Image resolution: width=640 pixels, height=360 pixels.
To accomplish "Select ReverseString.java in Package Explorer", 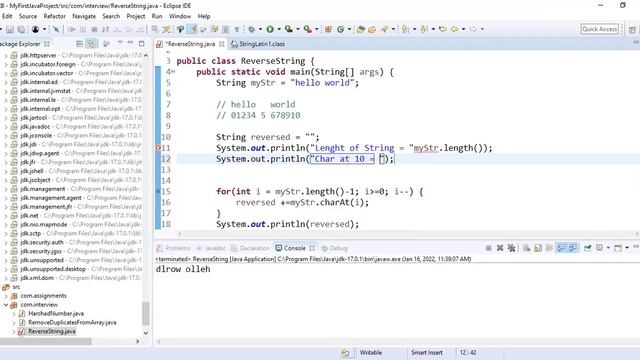I will coord(51,331).
